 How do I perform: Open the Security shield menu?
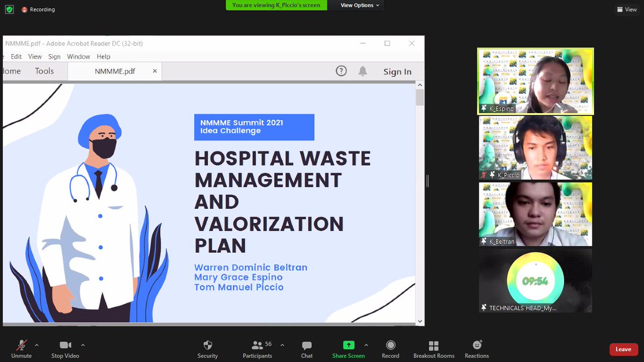(x=208, y=349)
